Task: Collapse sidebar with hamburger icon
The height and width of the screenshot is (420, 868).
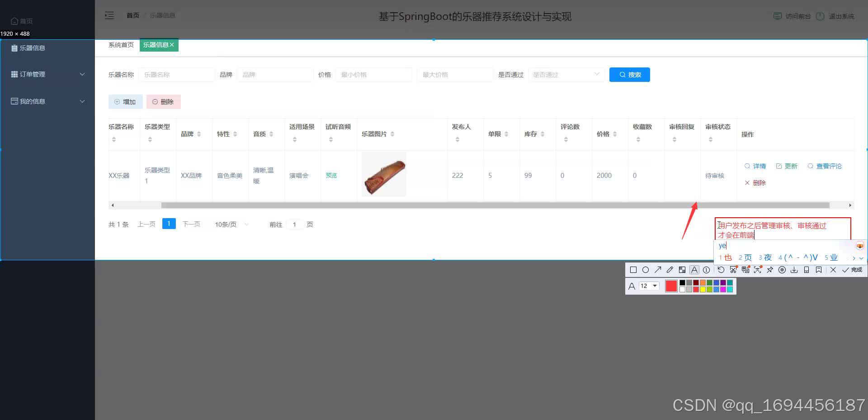Action: point(109,15)
